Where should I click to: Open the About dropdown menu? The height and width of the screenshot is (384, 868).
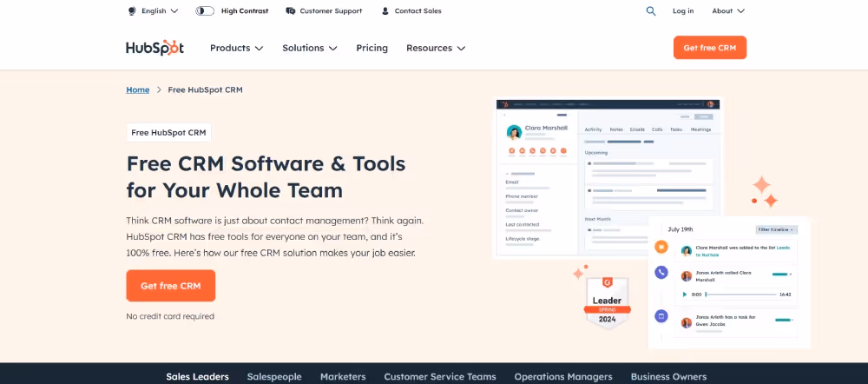728,10
